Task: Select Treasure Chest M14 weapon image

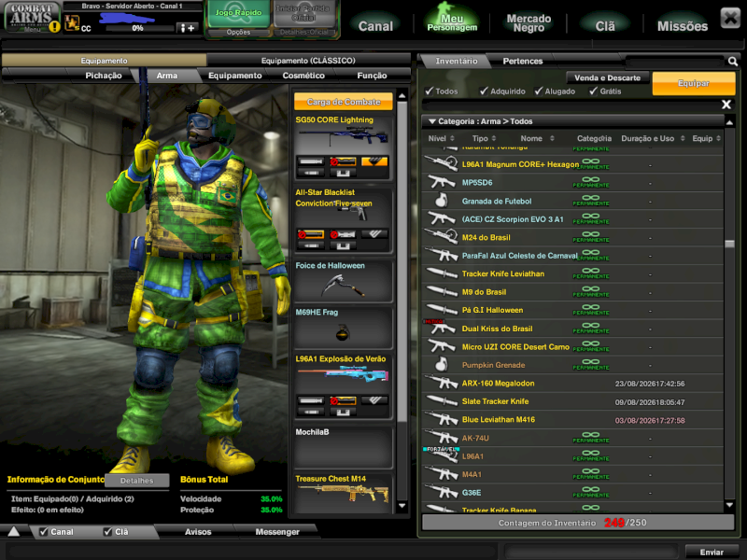Action: [343, 494]
